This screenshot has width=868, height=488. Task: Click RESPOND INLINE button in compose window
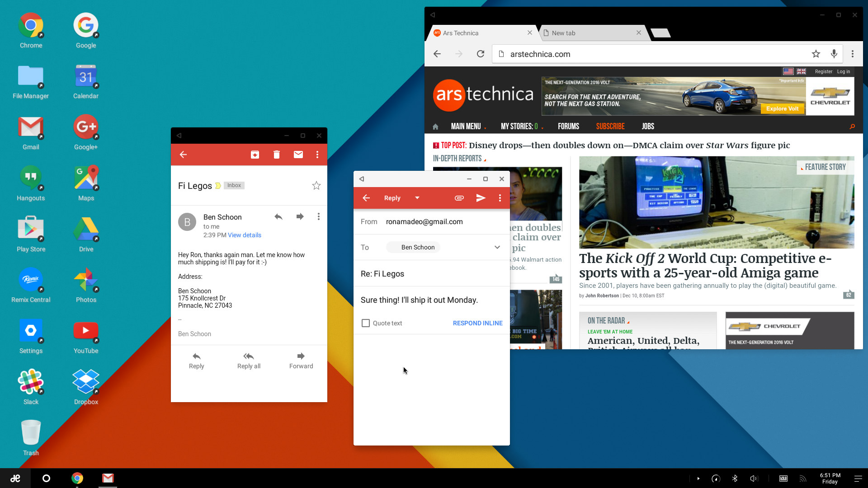pos(477,323)
